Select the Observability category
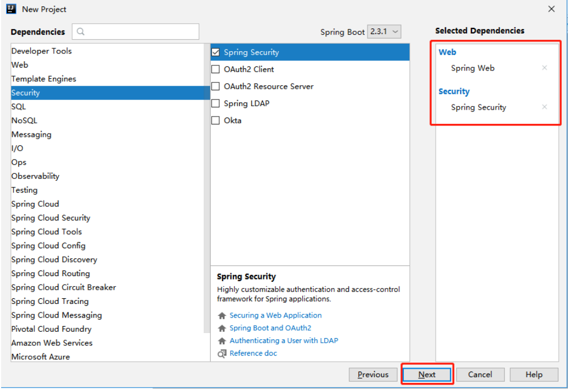The image size is (568, 392). [x=107, y=176]
